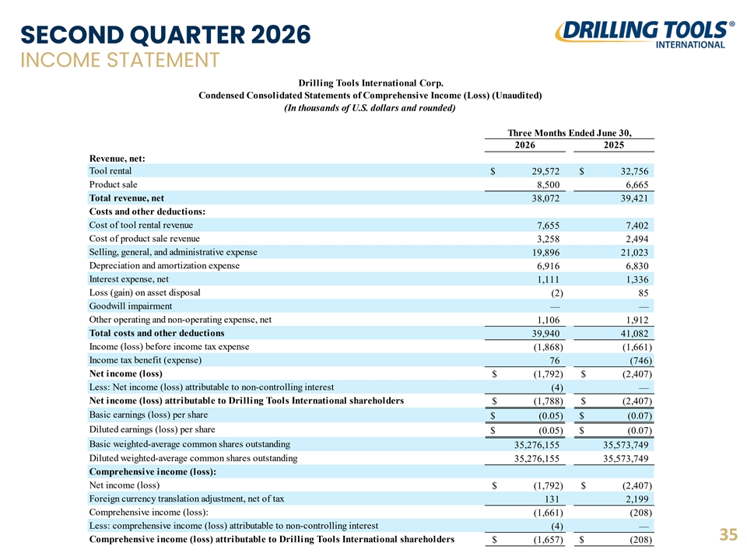Click income tax 2025 value (746)

[x=640, y=360]
